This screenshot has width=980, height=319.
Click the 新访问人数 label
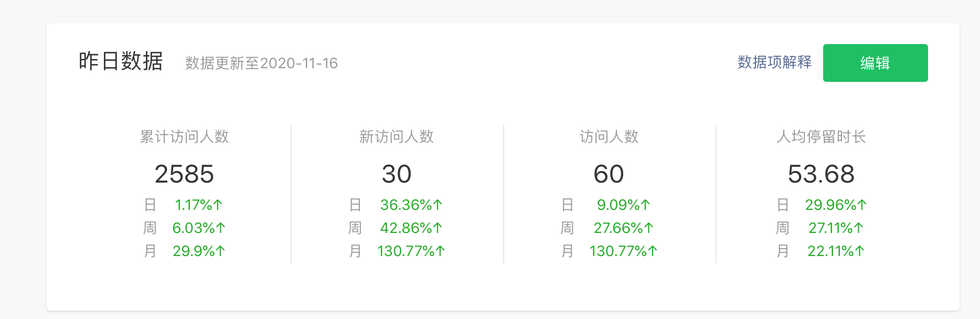pyautogui.click(x=397, y=137)
